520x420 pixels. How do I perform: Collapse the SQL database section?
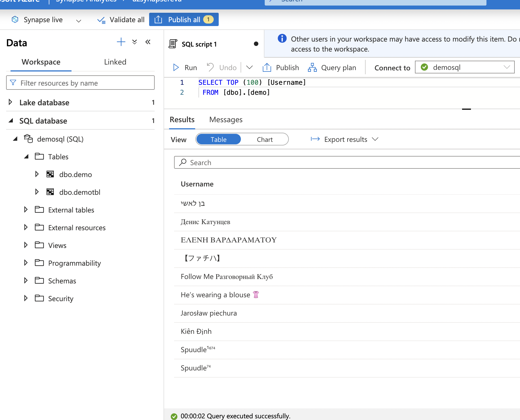click(11, 121)
